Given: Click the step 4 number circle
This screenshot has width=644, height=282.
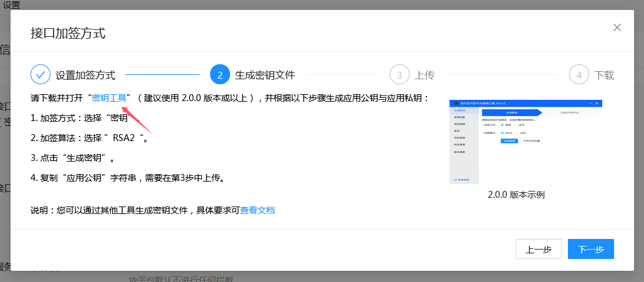Looking at the screenshot, I should tap(579, 75).
